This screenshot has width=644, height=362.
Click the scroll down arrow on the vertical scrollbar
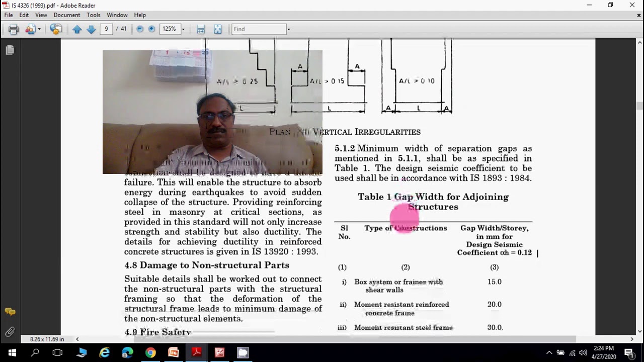click(x=639, y=331)
